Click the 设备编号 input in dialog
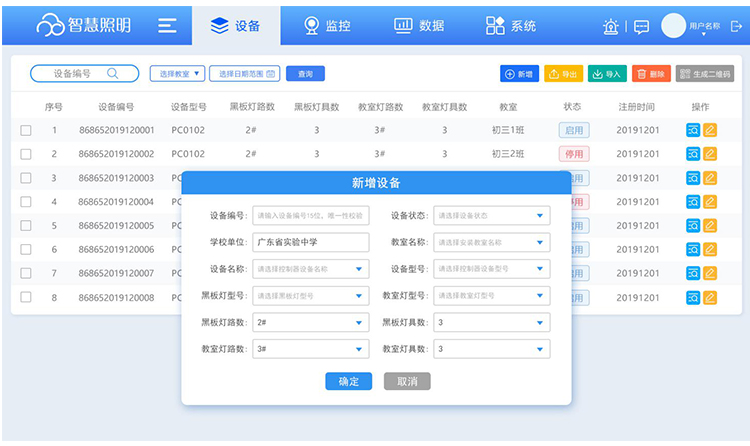The image size is (750, 446). tap(310, 215)
